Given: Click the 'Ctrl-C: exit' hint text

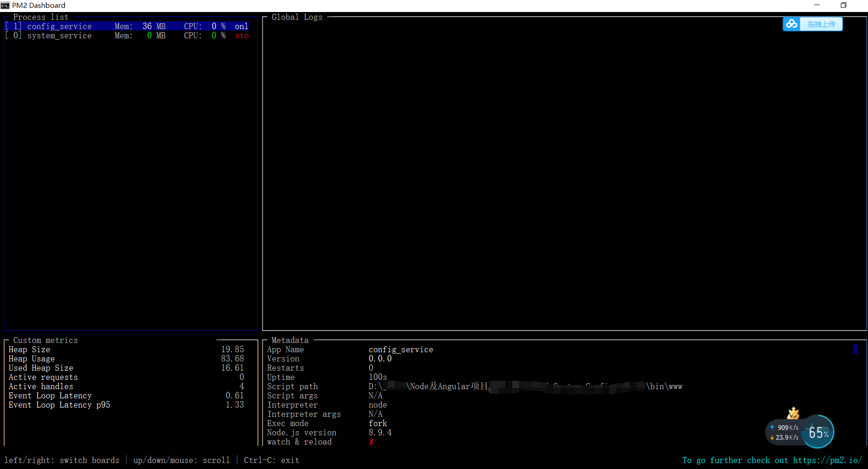Looking at the screenshot, I should (x=271, y=460).
